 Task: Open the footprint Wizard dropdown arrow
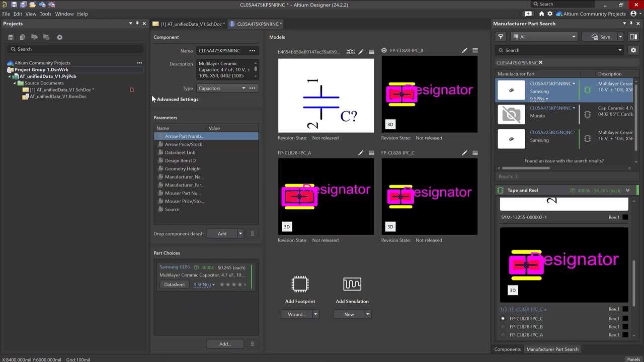[x=315, y=315]
